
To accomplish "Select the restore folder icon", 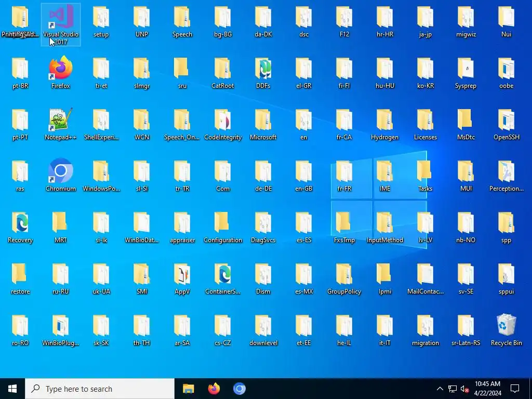I will [20, 278].
